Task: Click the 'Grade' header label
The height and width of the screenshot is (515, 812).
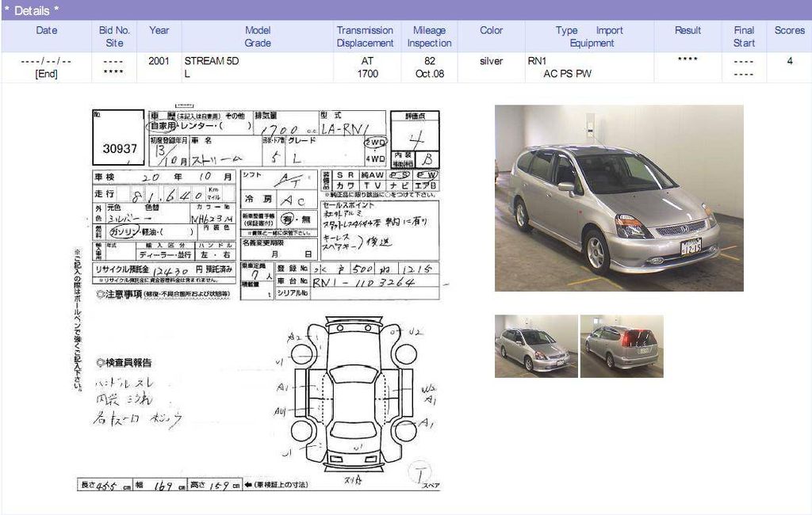Action: [x=258, y=43]
